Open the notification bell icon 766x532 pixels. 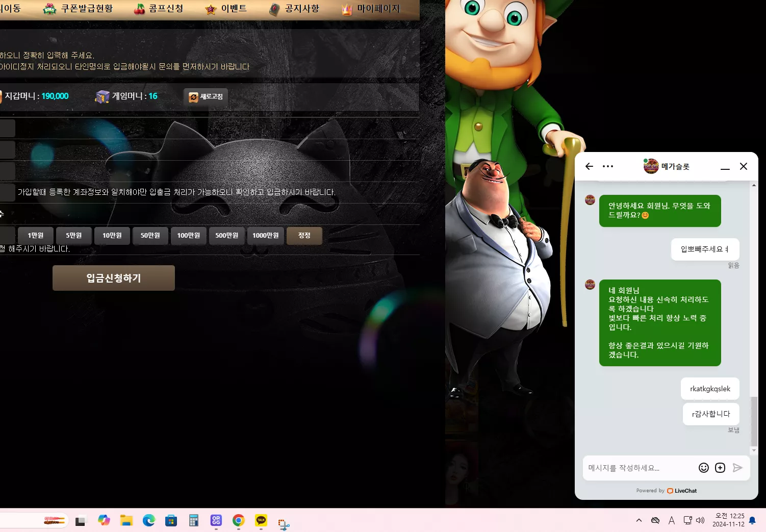752,521
